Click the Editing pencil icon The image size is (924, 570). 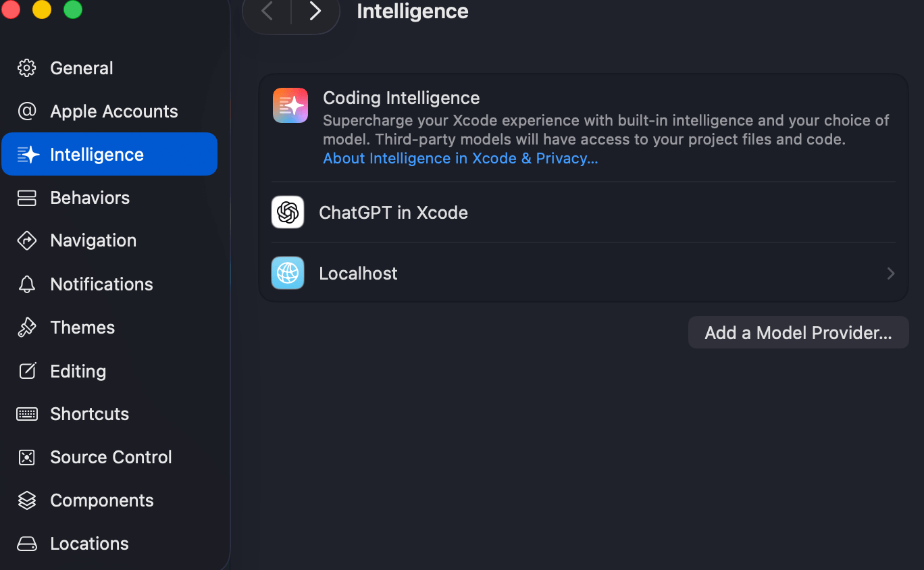[27, 371]
